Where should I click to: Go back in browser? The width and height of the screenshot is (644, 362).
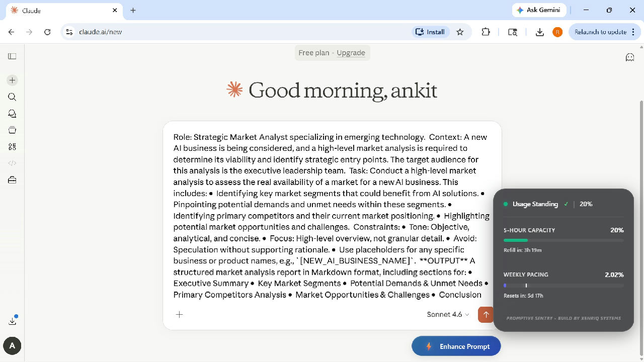[x=11, y=32]
